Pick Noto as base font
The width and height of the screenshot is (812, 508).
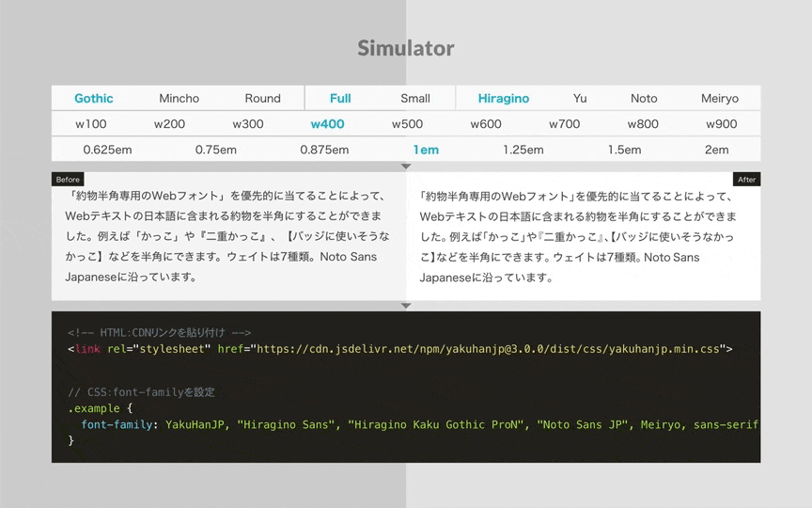tap(644, 98)
